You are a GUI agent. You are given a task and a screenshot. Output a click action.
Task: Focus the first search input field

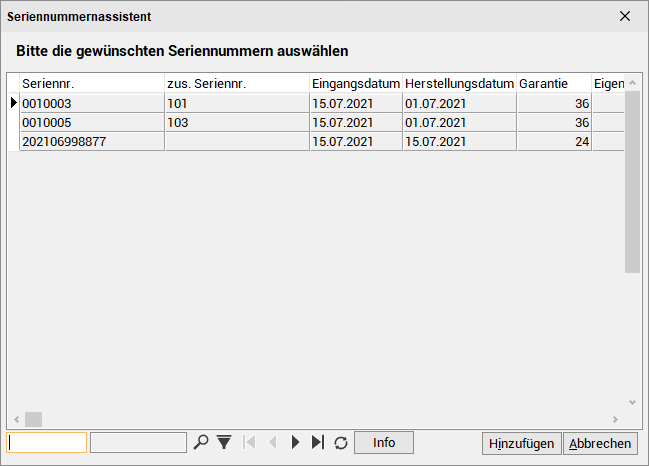(x=46, y=442)
